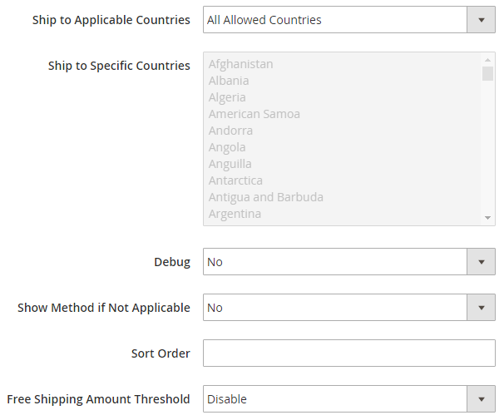Click the Sort Order label
Screen dimensions: 504x420
pos(161,353)
